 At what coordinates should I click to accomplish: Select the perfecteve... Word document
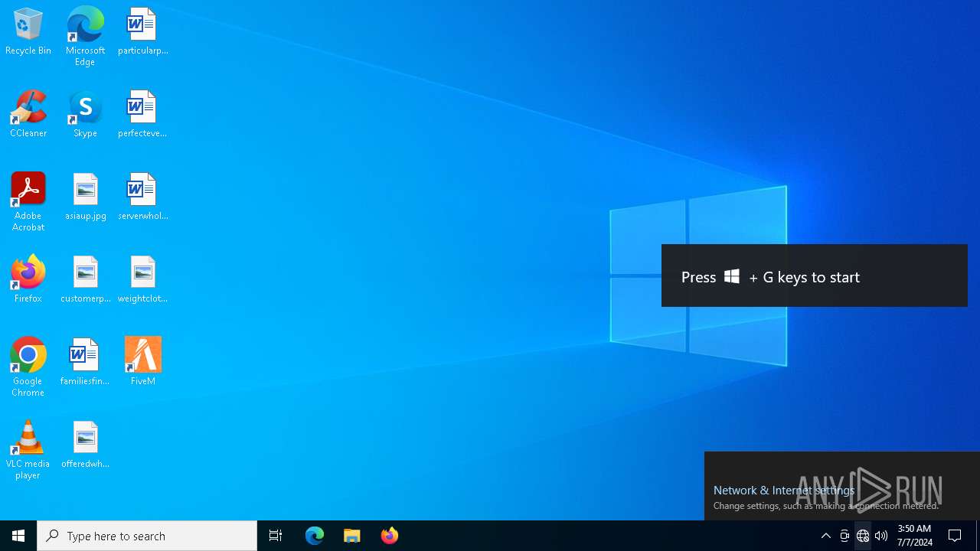pos(142,115)
